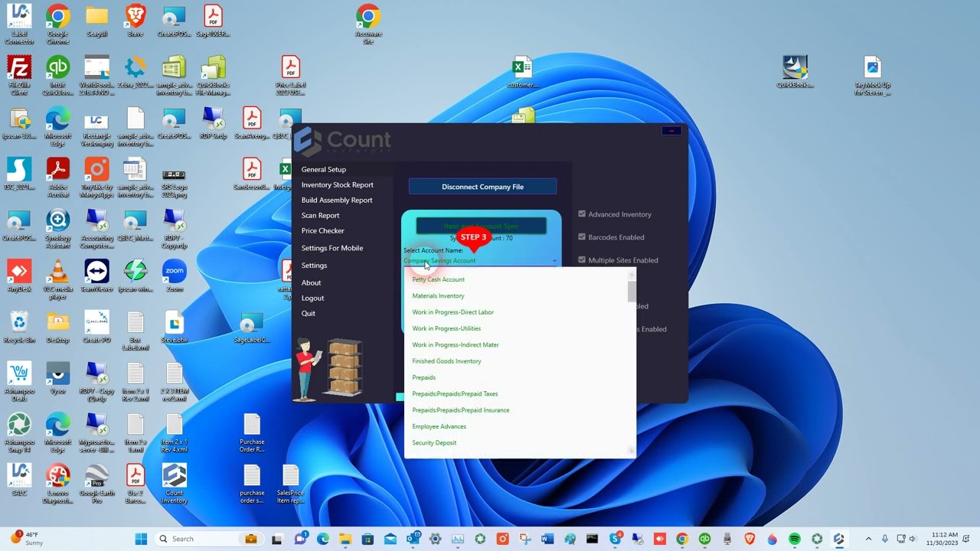Click the account dropdown list scrollbar thumb
Screen dimensions: 980x551
(632, 292)
